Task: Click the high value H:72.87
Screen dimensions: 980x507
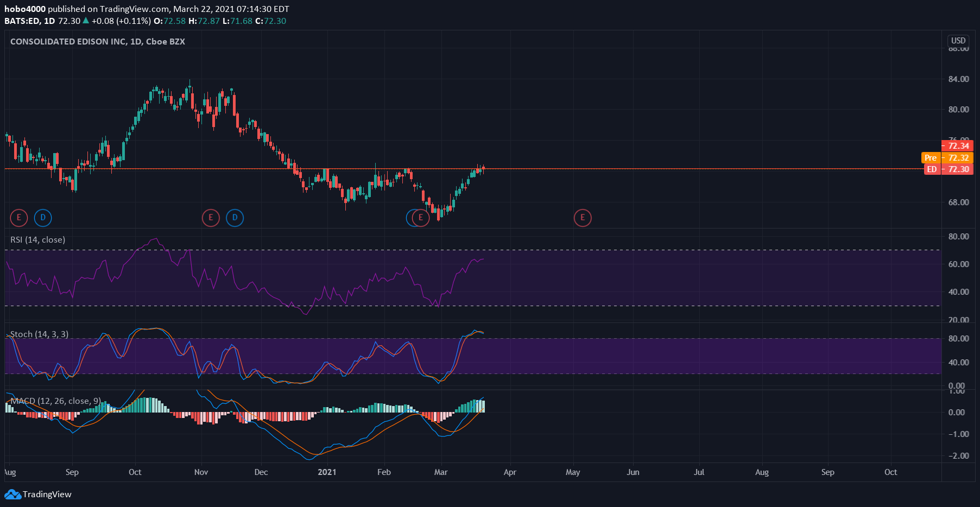Action: 204,21
